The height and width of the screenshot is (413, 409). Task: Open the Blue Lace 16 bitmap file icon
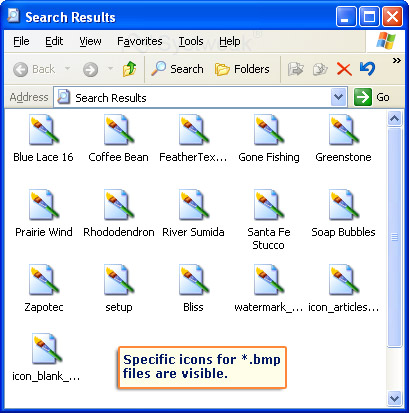click(x=44, y=129)
